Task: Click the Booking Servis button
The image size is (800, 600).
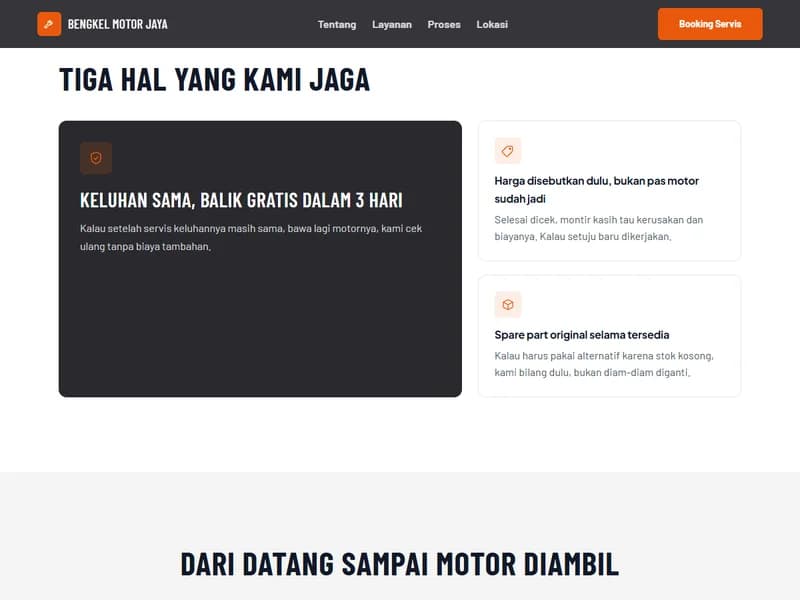Action: coord(710,24)
